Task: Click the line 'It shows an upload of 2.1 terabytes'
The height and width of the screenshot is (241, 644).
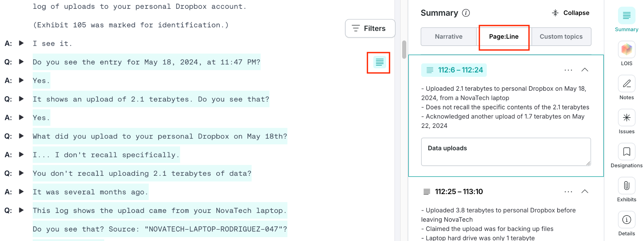Action: pos(151,99)
